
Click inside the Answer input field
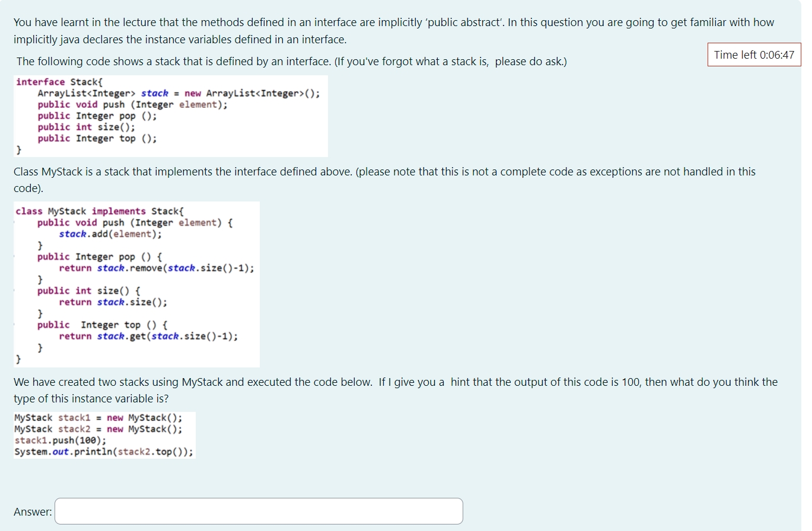click(258, 511)
